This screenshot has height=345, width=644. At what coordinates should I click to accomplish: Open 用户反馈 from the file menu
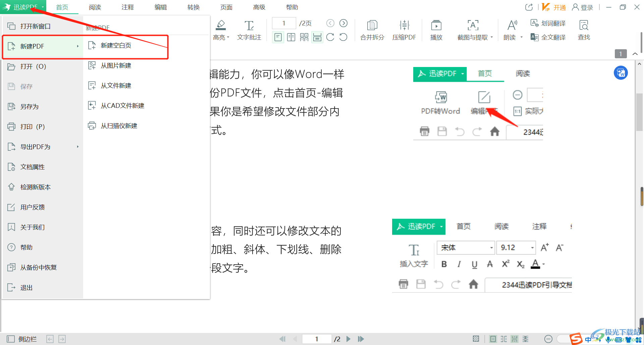coord(43,207)
